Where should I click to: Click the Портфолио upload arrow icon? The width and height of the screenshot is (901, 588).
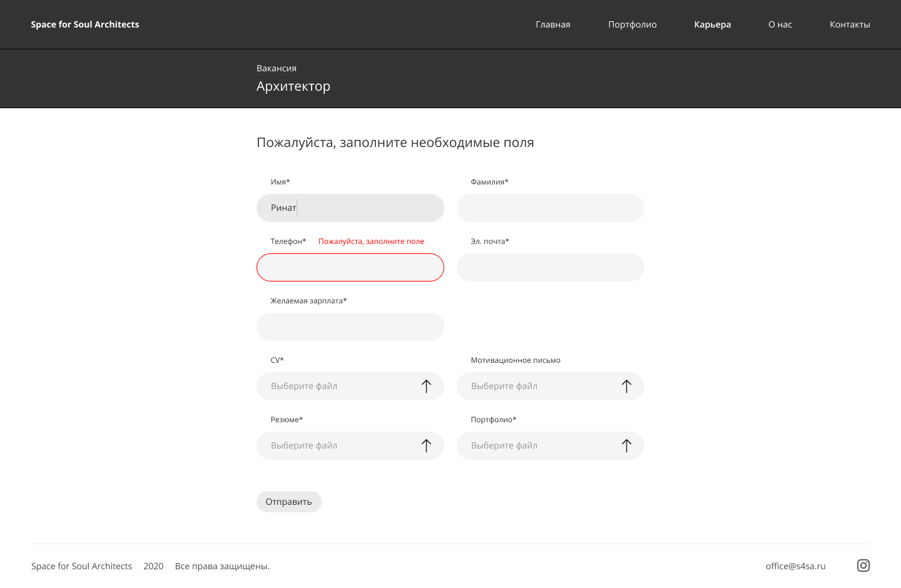[626, 445]
